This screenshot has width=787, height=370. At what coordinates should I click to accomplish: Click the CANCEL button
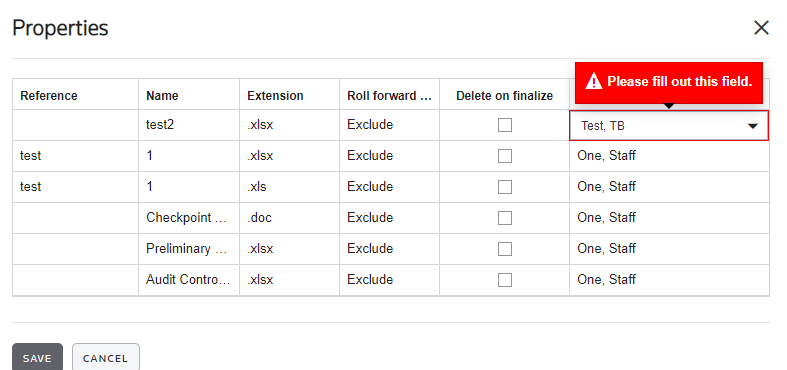106,358
